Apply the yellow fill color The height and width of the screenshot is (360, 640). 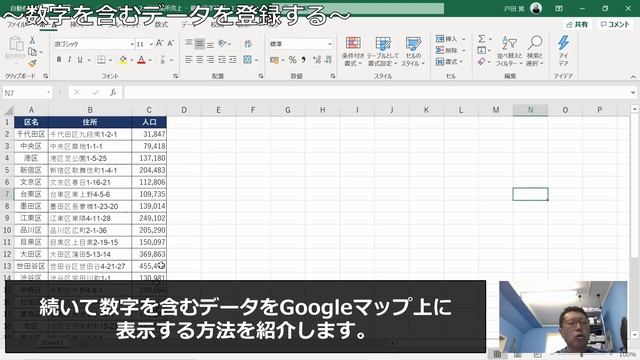(x=123, y=60)
